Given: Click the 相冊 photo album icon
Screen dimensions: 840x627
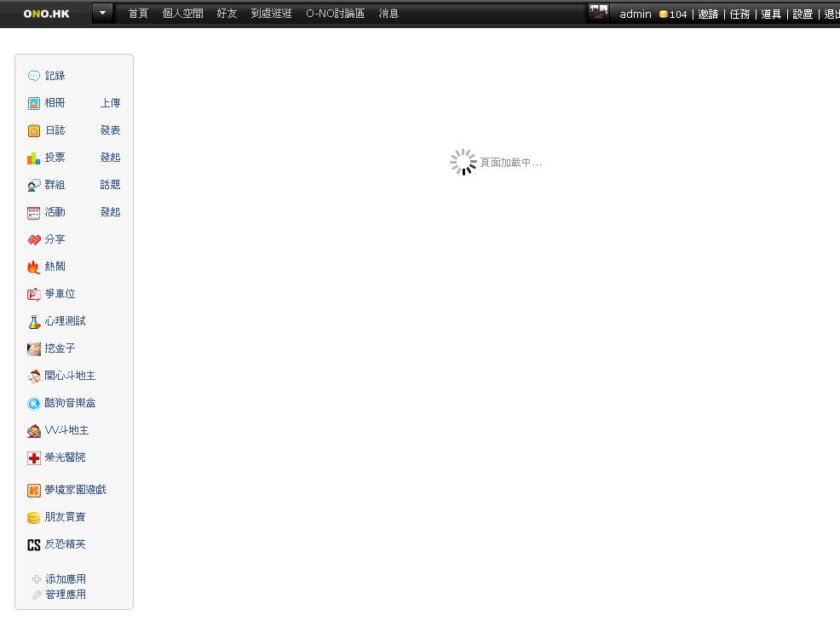Looking at the screenshot, I should coord(34,103).
